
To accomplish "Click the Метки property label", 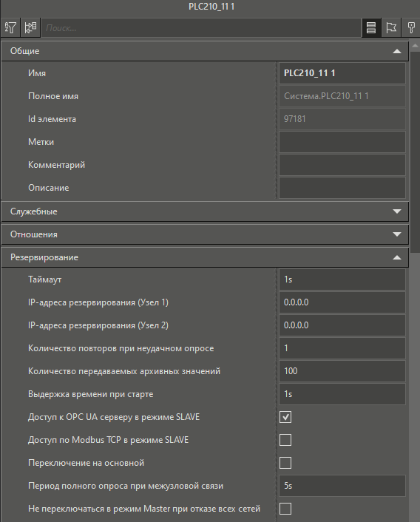I will click(41, 142).
